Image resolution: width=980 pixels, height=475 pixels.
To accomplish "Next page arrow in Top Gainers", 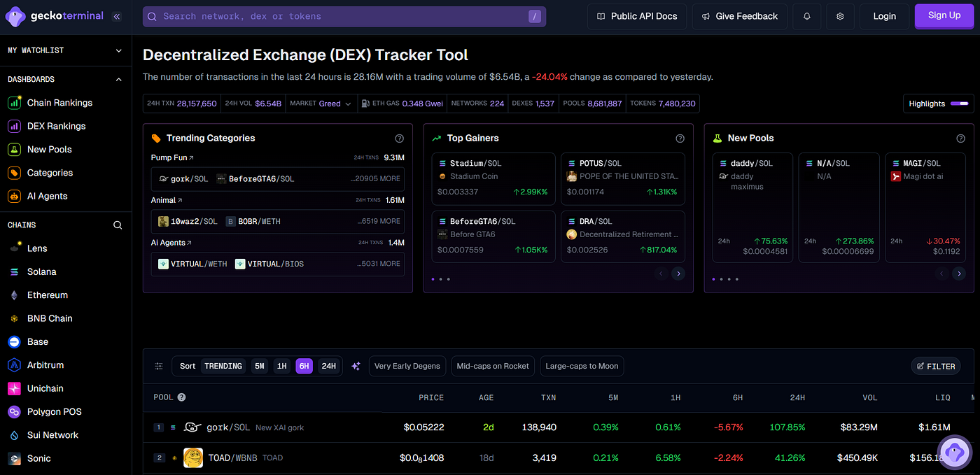I will click(x=678, y=274).
